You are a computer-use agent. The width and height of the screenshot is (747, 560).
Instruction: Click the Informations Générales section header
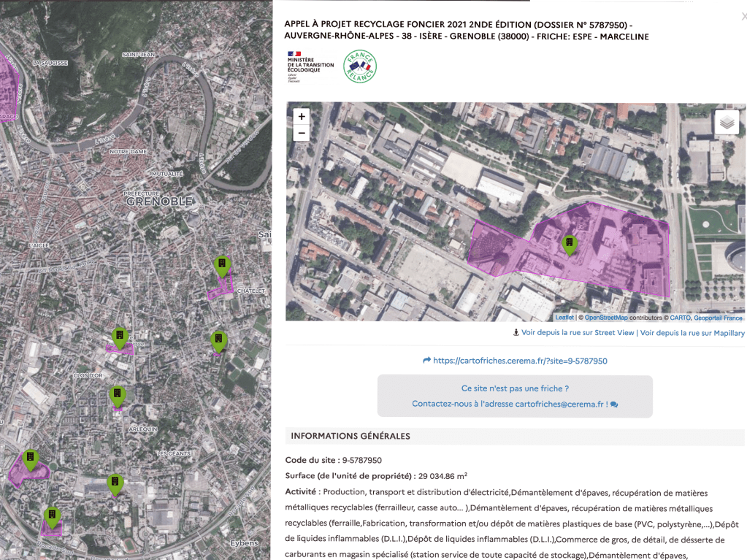pos(350,437)
